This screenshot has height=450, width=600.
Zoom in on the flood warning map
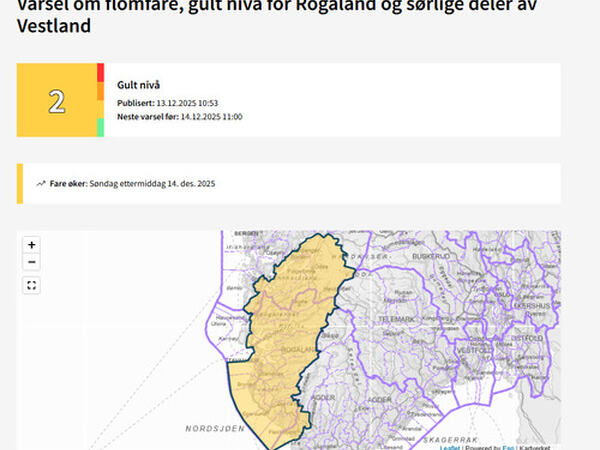[x=32, y=245]
